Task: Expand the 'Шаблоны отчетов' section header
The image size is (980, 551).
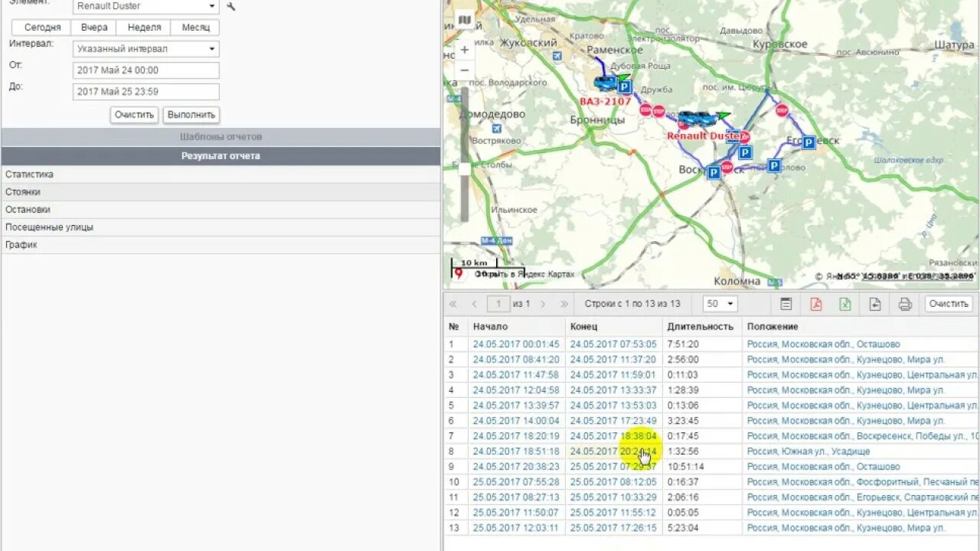Action: [220, 137]
